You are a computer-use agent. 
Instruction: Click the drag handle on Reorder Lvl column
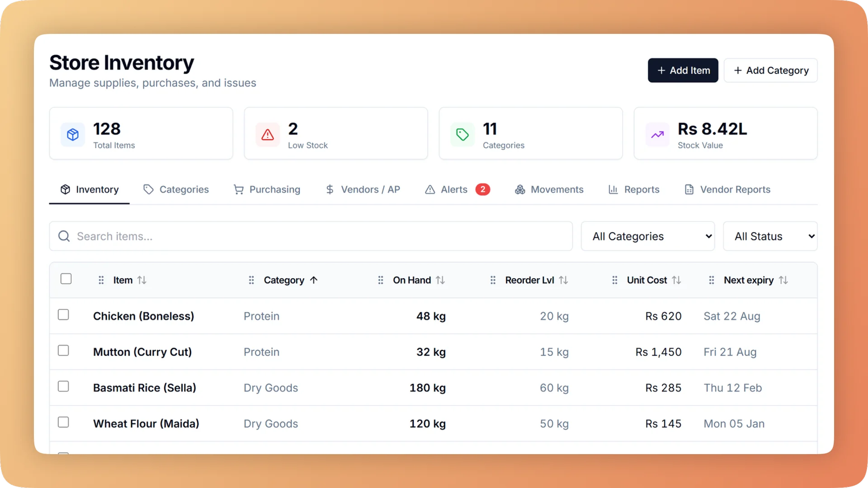493,280
